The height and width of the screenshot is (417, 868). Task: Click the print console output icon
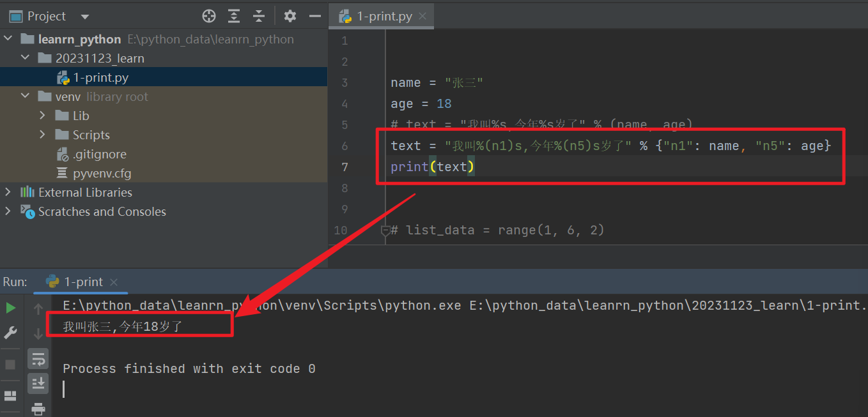(x=38, y=409)
